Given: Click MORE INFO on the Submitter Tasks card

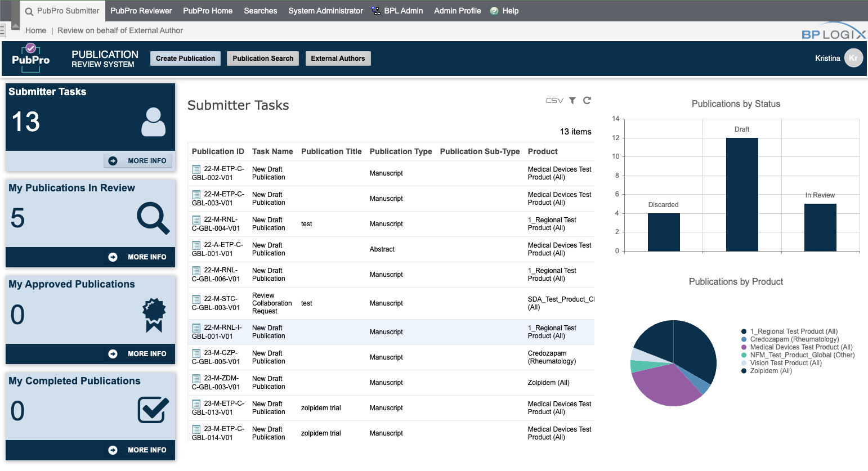Looking at the screenshot, I should point(138,160).
